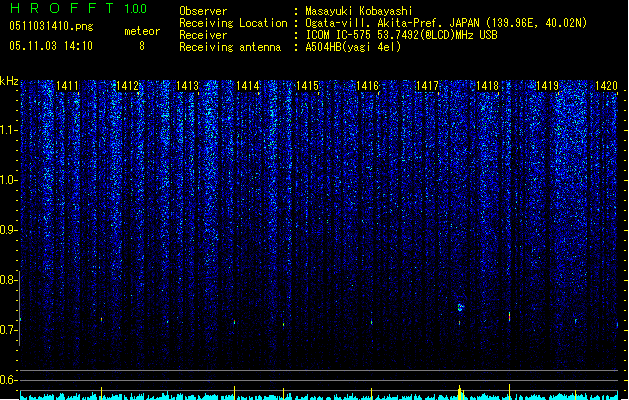Select the ICOM IC-575 receiver details
629x400 pixels.
pyautogui.click(x=402, y=35)
